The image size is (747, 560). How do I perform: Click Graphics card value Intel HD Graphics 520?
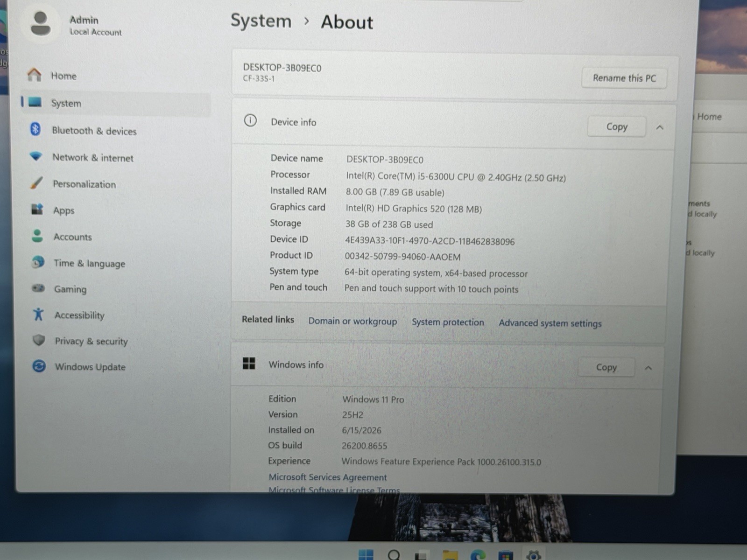[x=414, y=209]
